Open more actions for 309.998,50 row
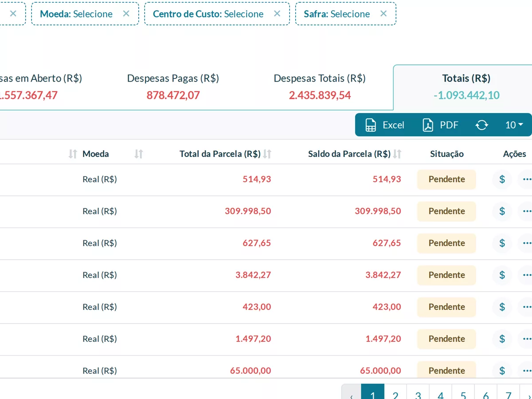 point(527,211)
